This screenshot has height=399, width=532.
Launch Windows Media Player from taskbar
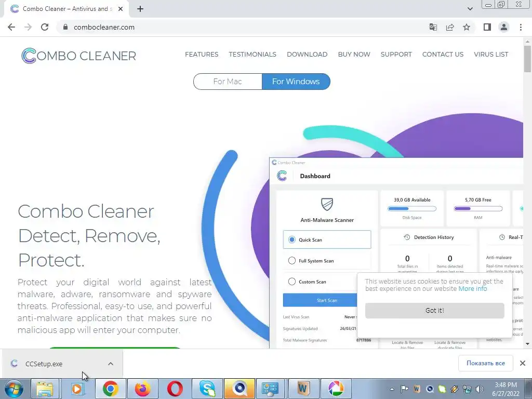(77, 389)
